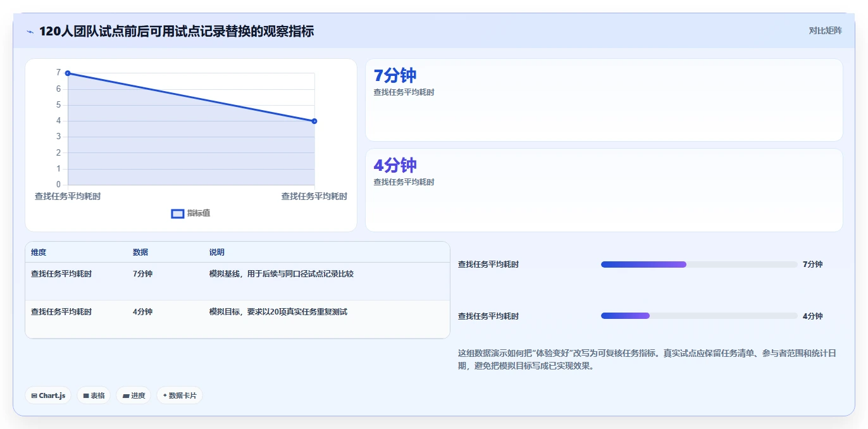Click 查找任务平均耗时 label of the 7分钟 progress bar
Image resolution: width=868 pixels, height=429 pixels.
click(x=488, y=264)
